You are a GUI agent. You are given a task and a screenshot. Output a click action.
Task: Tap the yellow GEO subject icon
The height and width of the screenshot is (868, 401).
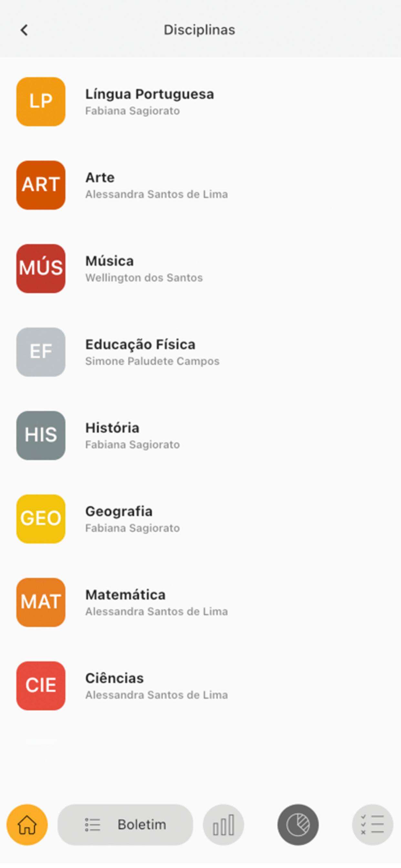coord(41,519)
